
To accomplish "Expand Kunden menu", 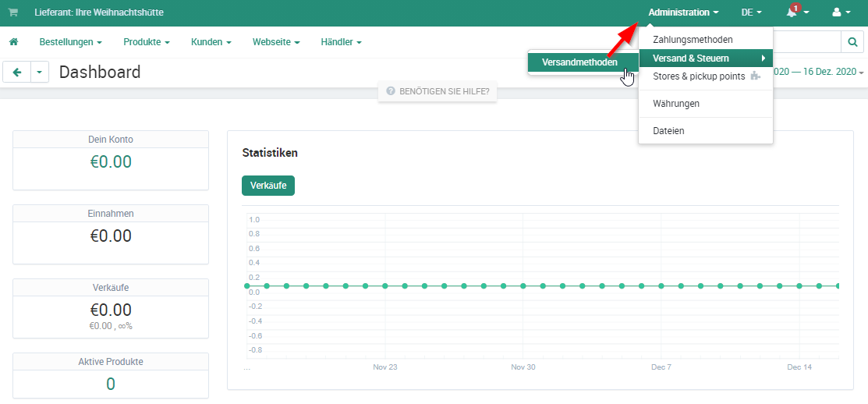I will pyautogui.click(x=211, y=41).
